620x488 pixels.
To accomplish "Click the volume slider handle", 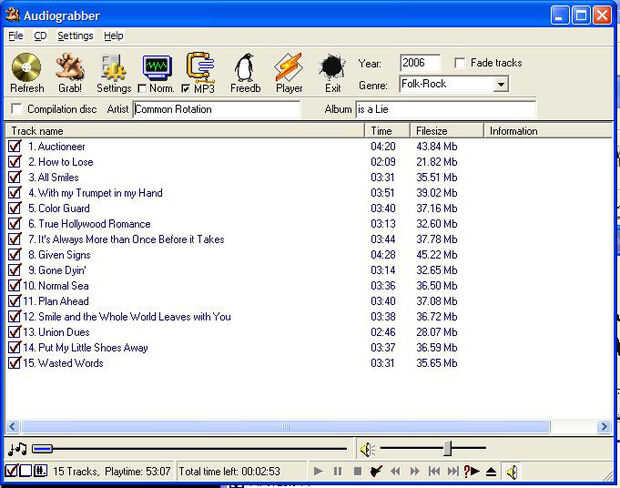I will tap(448, 448).
